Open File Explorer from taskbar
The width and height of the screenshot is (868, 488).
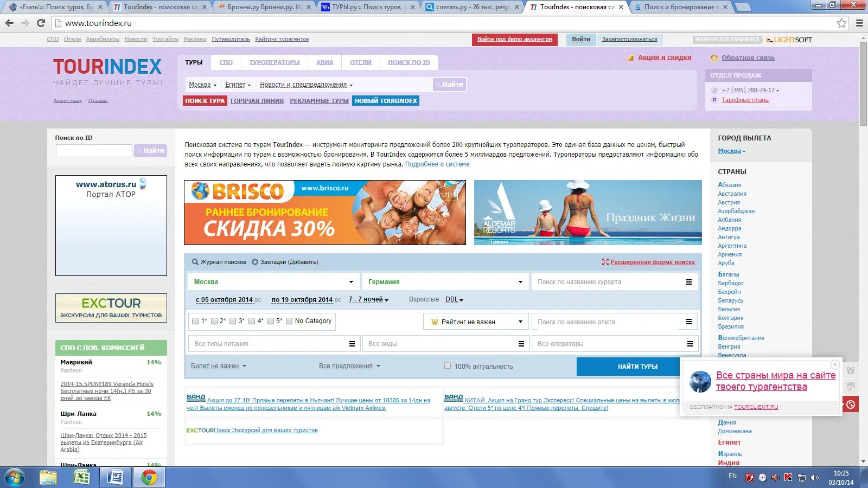[48, 478]
